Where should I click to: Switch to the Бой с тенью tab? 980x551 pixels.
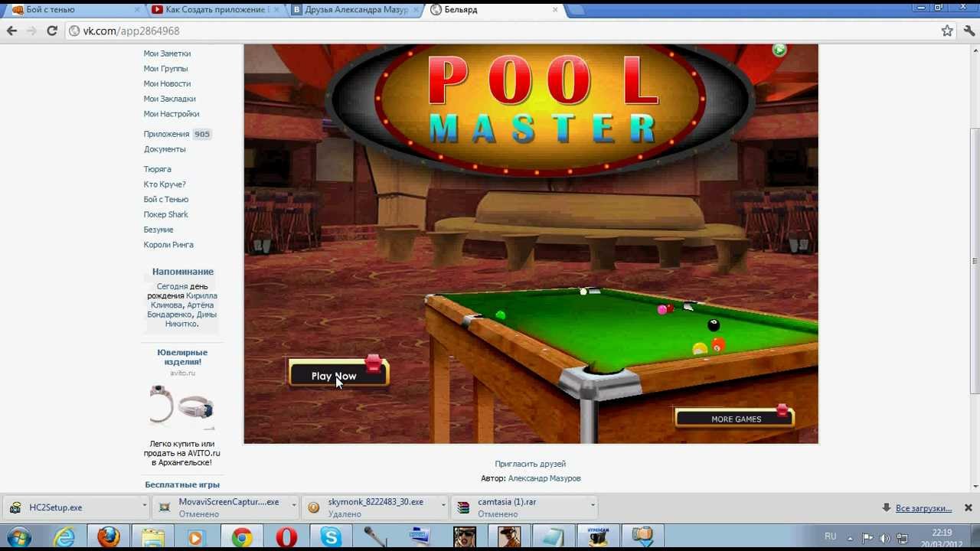77,10
